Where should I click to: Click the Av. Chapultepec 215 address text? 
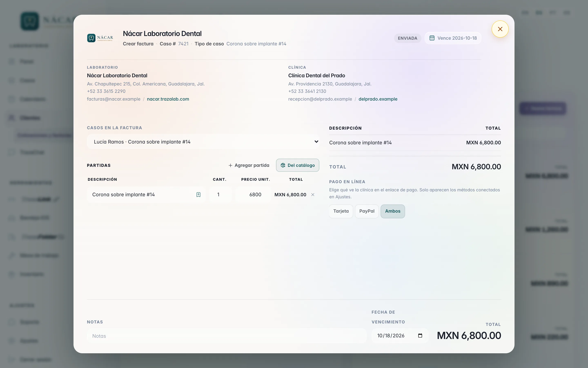point(146,84)
